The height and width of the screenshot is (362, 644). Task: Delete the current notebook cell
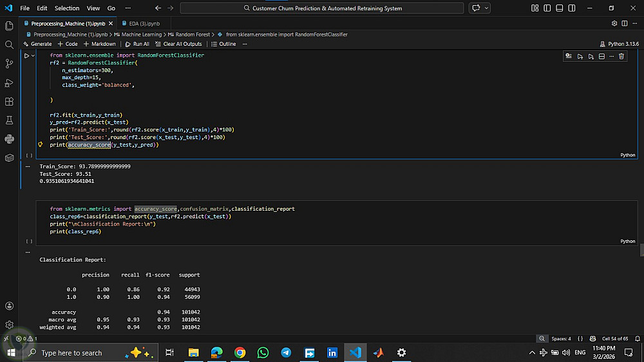tap(621, 57)
